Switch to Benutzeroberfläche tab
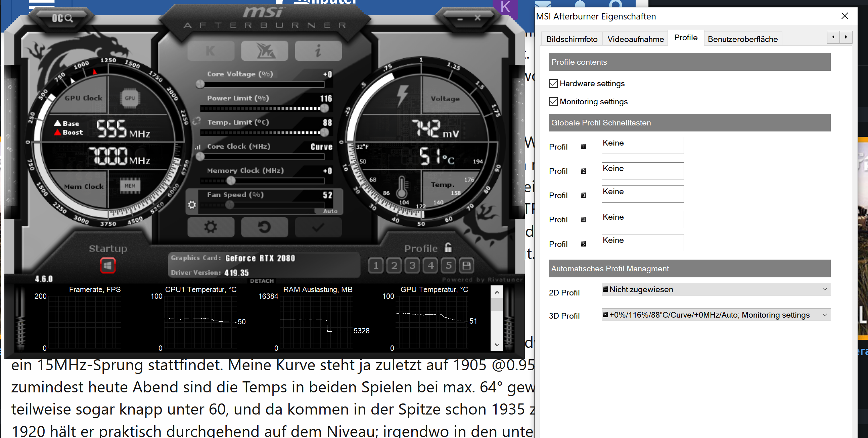 pyautogui.click(x=742, y=39)
